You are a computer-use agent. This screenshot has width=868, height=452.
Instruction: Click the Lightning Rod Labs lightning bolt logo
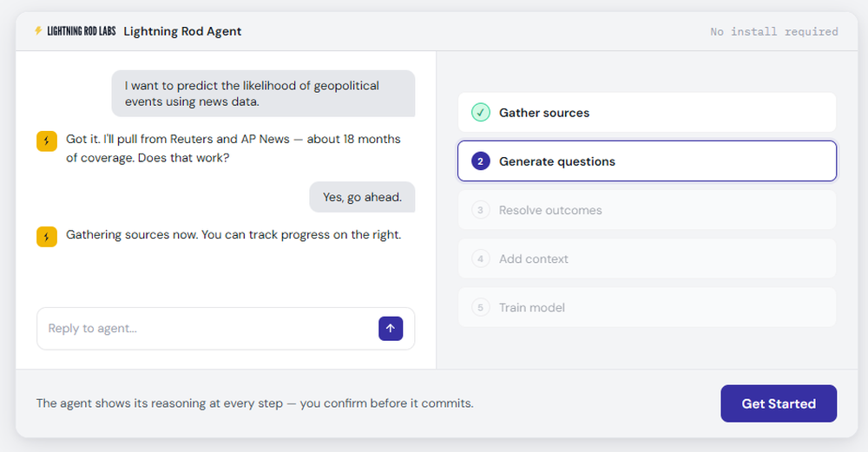[38, 31]
